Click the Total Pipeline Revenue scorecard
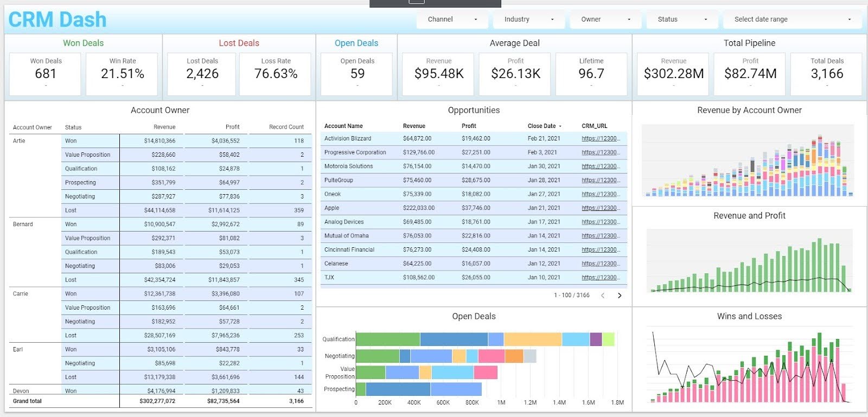 tap(673, 74)
